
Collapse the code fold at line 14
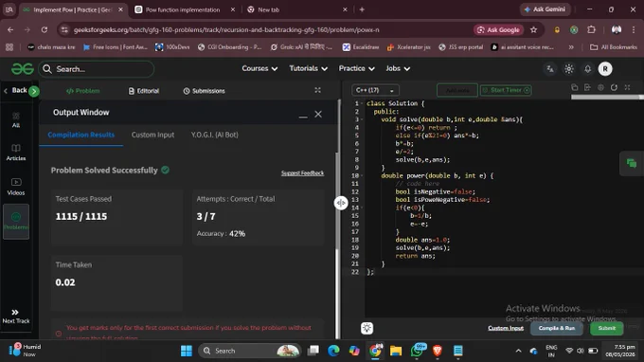[x=362, y=208]
